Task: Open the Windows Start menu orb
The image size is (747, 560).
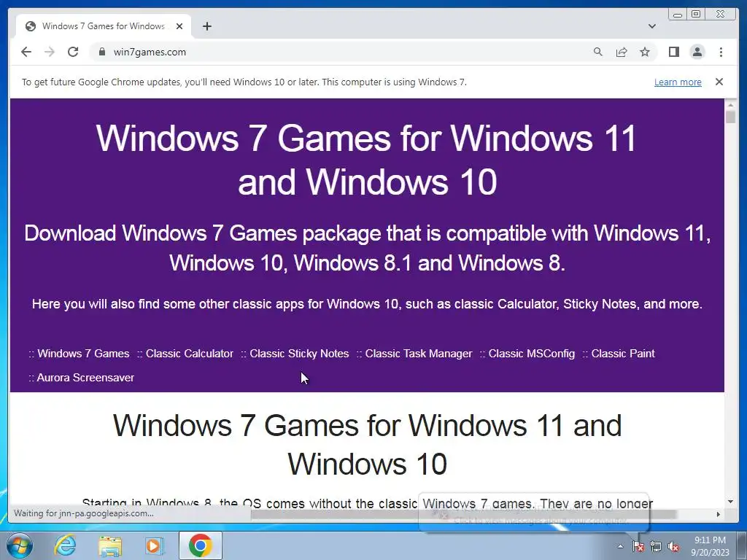Action: (x=20, y=545)
